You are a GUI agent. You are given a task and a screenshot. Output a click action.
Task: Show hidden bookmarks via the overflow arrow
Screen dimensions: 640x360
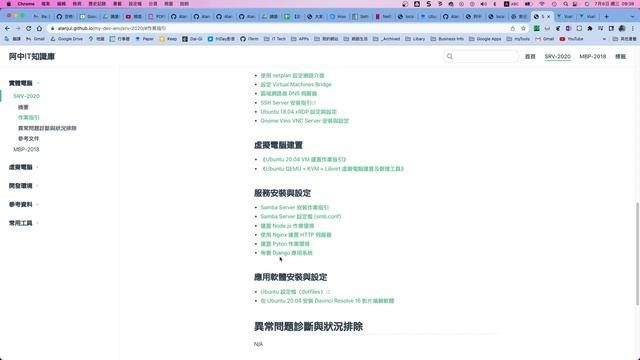pos(604,39)
